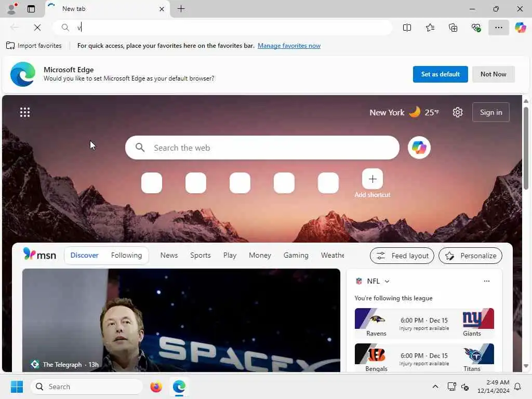532x399 pixels.
Task: Open the muted volume tray icon
Action: click(465, 387)
